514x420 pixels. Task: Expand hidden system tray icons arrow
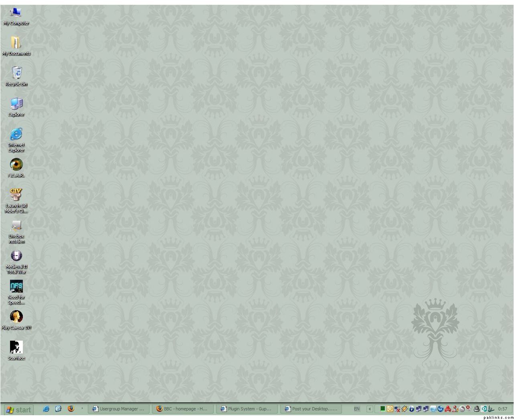tap(370, 409)
